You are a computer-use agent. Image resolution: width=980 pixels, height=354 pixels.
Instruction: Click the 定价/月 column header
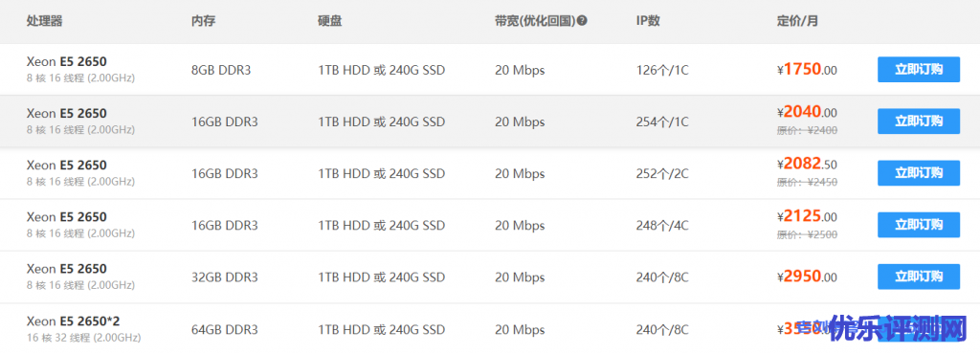(797, 21)
